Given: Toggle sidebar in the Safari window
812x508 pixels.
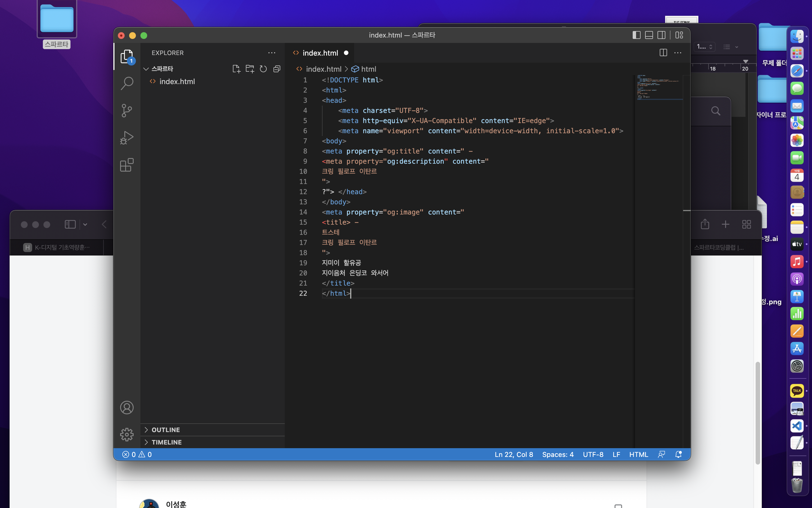Looking at the screenshot, I should coord(70,224).
